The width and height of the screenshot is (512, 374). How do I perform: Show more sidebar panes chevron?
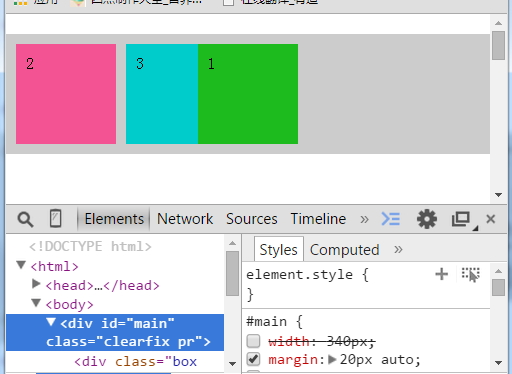pos(398,249)
